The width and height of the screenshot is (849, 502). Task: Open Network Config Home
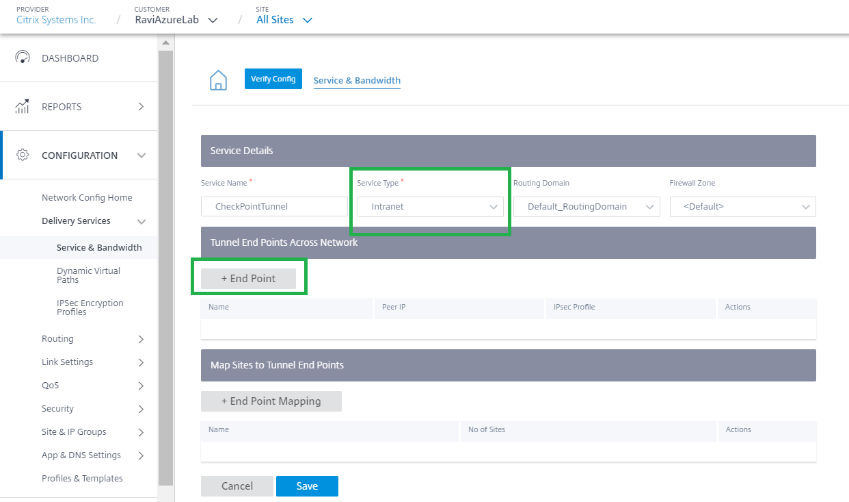click(87, 198)
